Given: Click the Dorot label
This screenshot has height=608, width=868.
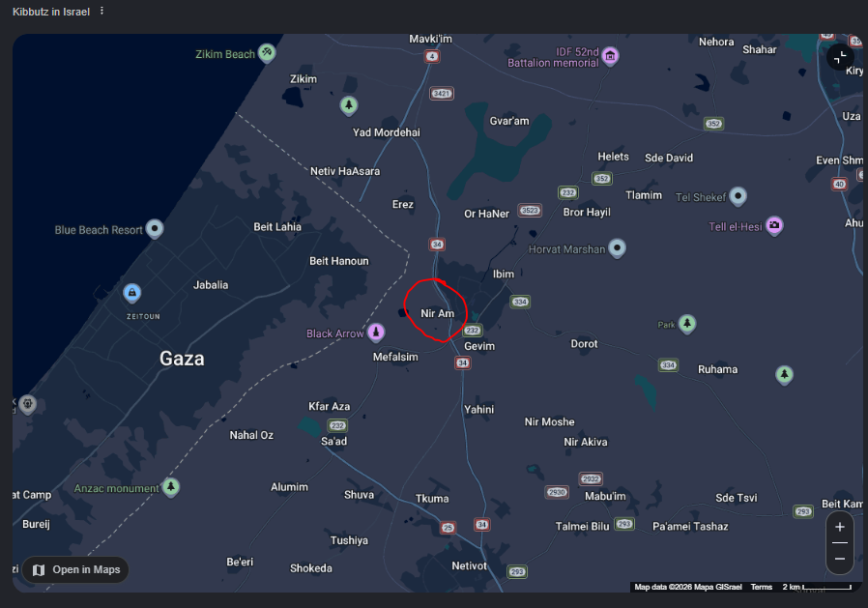Looking at the screenshot, I should tap(584, 344).
